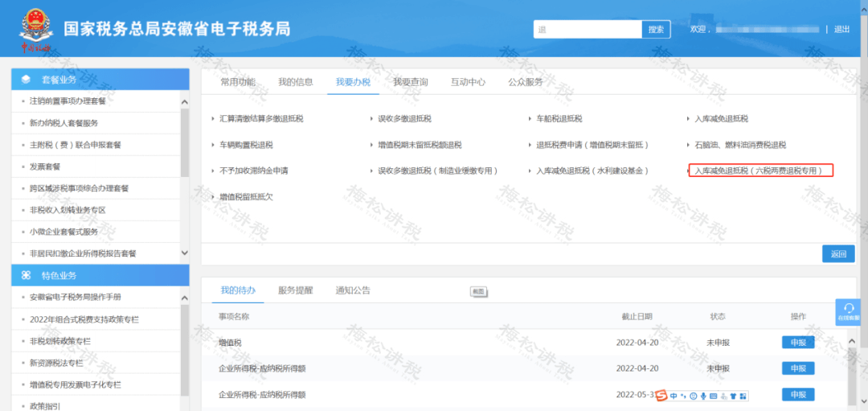Open the 公众服务 tab
Image resolution: width=868 pixels, height=411 pixels.
point(526,82)
